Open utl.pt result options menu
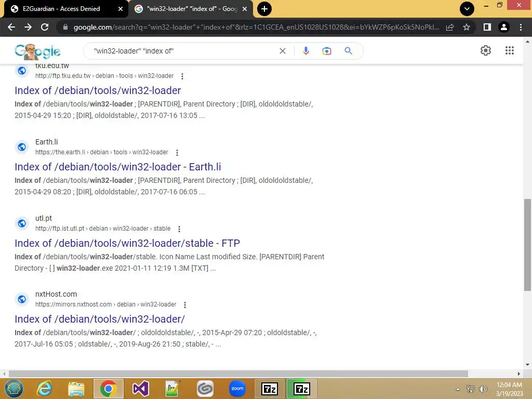 pyautogui.click(x=179, y=229)
